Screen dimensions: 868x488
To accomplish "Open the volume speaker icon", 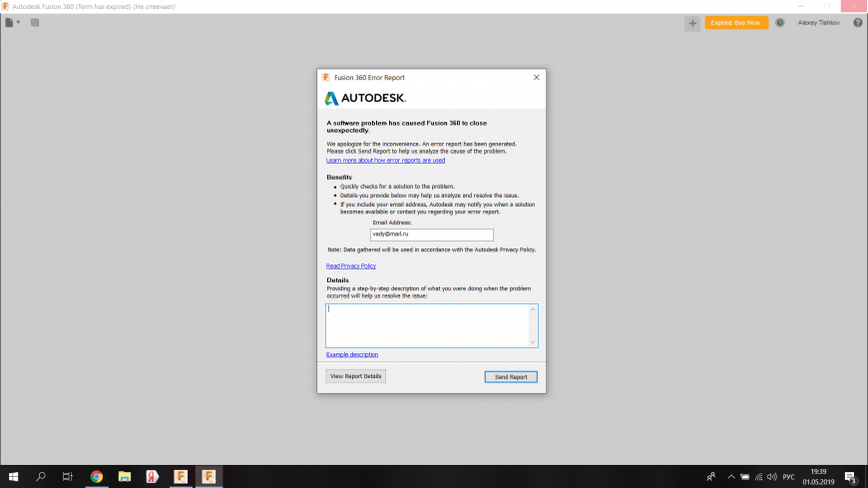I will coord(772,476).
